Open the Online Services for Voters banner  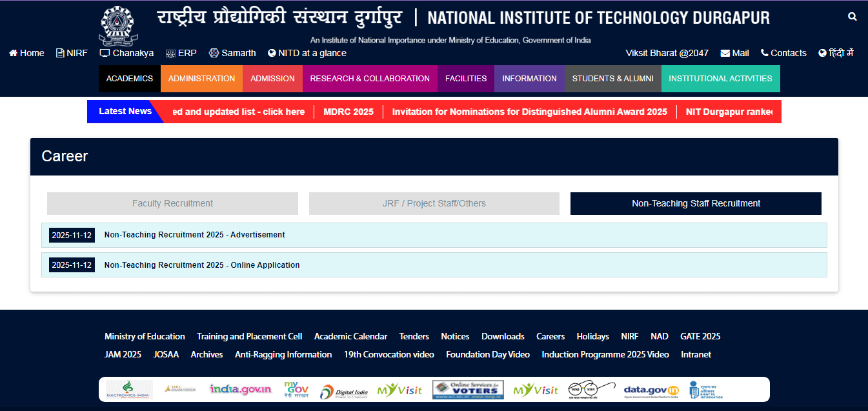(x=468, y=389)
